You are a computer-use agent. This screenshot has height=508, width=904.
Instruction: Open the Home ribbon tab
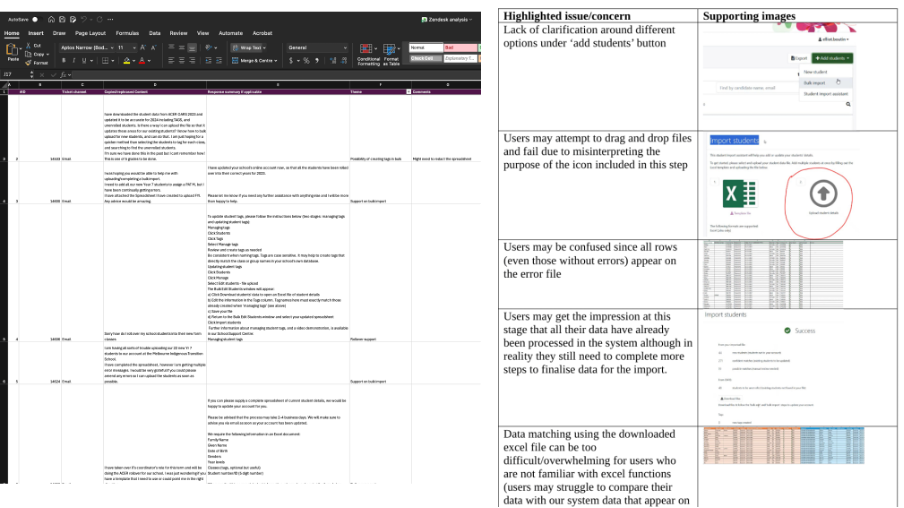(12, 33)
